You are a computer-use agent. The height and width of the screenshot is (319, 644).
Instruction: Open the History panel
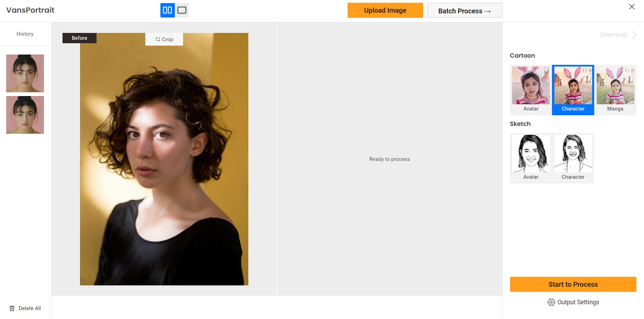25,34
